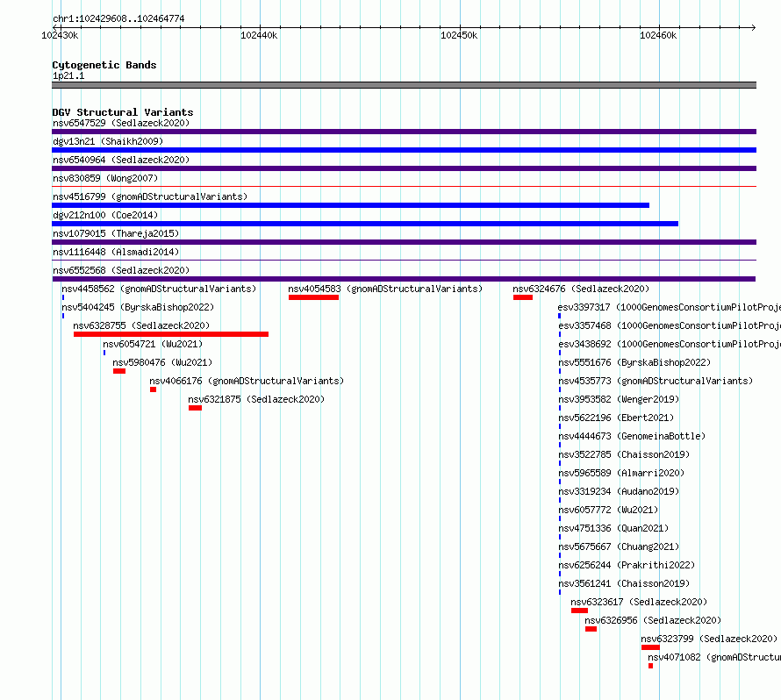Open nsv6552568 (Sedlazeck2020) label

[x=121, y=270]
